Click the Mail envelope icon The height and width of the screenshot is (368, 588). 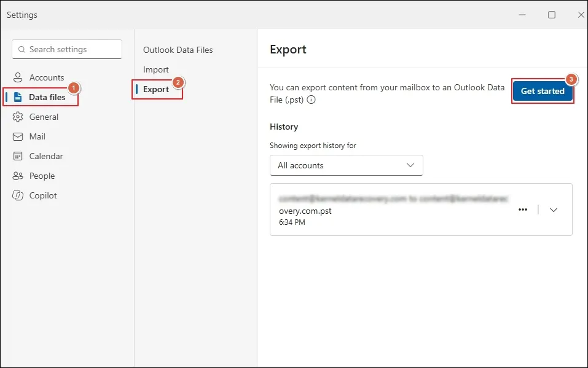point(18,136)
